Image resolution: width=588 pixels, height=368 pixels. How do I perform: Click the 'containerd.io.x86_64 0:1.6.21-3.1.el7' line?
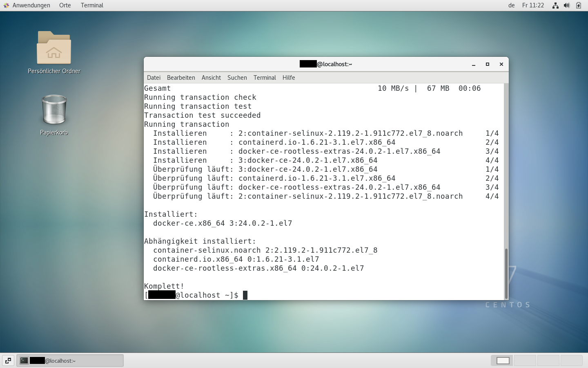[x=236, y=259]
